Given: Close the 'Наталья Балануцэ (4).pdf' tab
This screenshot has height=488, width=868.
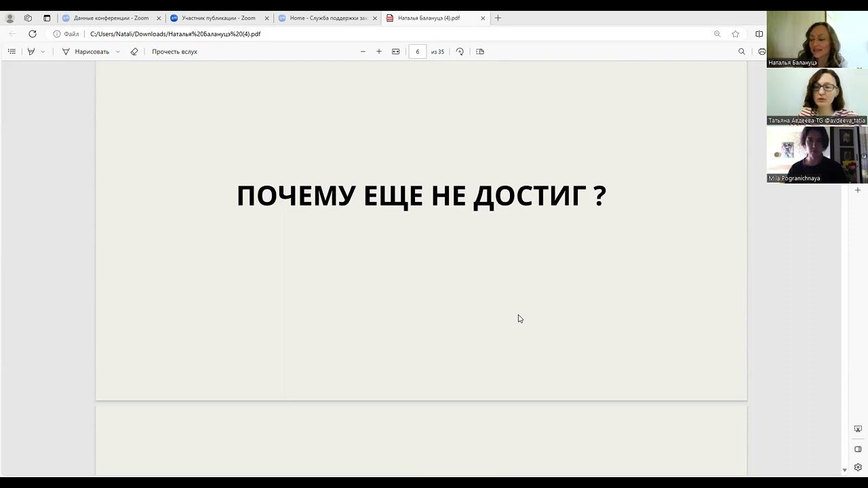Looking at the screenshot, I should click(483, 18).
